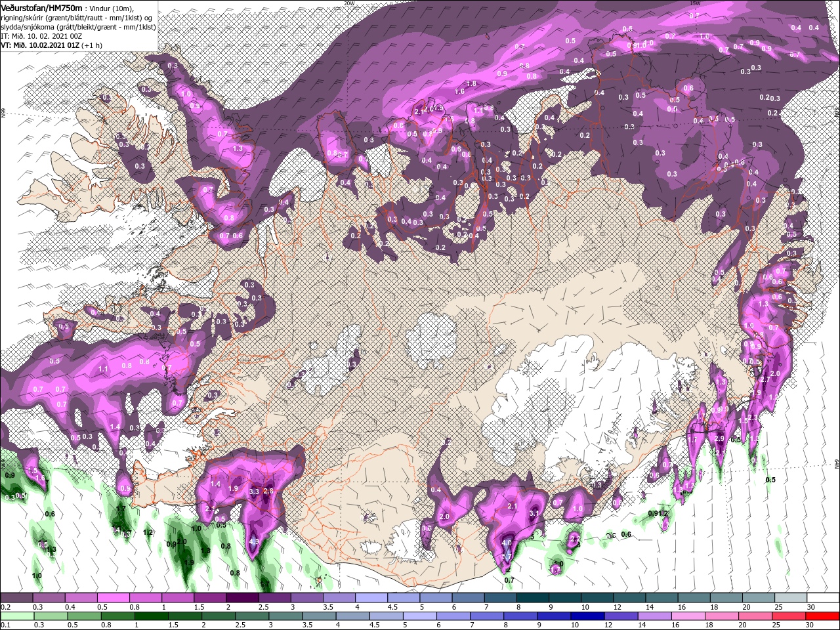The image size is (840, 630).
Task: Pick bright pink upper swatch between 0.5 and 0.8
Action: (113, 598)
